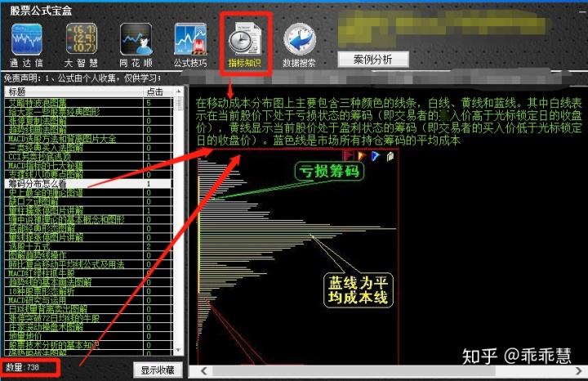Open the MACD研究与运用 entry
Viewport: 588px width, 381px height.
tap(88, 300)
